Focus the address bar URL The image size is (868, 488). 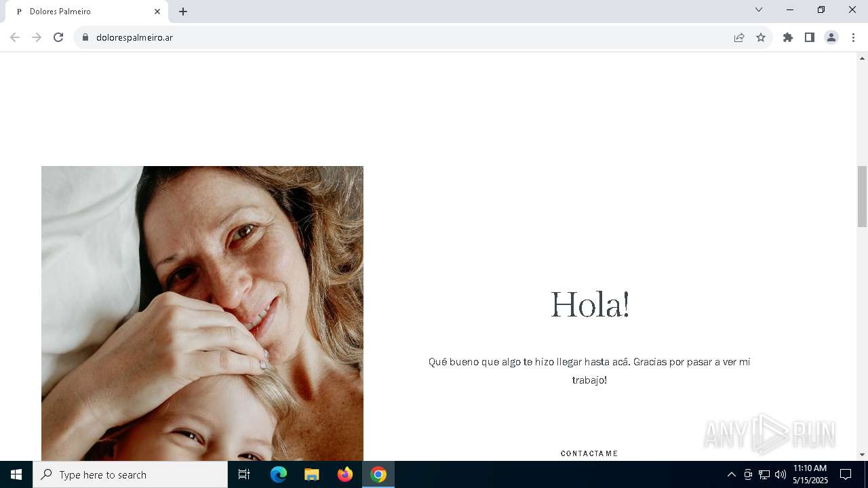click(x=134, y=37)
